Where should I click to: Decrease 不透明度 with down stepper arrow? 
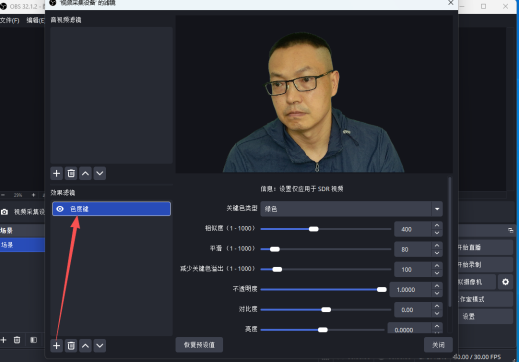tap(437, 293)
